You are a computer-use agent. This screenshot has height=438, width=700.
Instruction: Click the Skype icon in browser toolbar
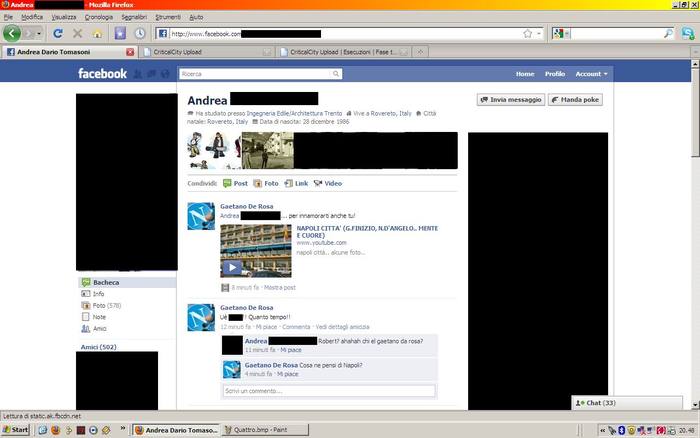(688, 33)
